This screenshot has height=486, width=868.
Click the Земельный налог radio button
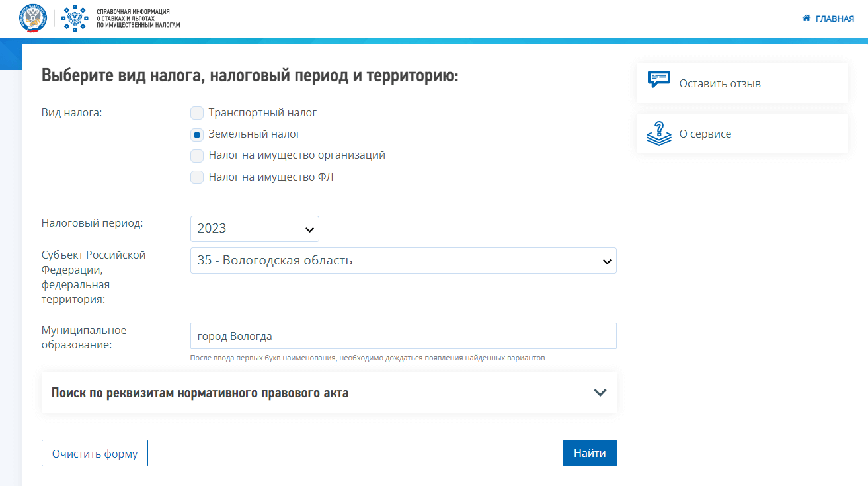[196, 134]
